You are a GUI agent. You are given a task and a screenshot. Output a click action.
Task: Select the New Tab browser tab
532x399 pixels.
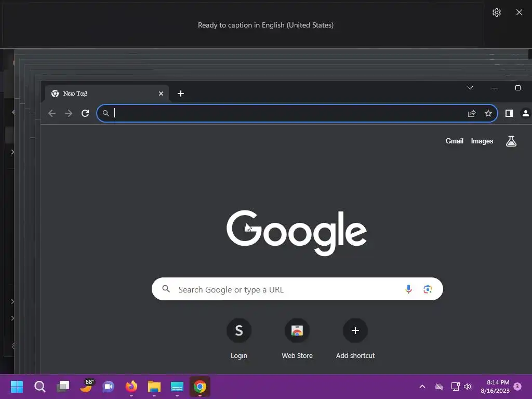[107, 94]
